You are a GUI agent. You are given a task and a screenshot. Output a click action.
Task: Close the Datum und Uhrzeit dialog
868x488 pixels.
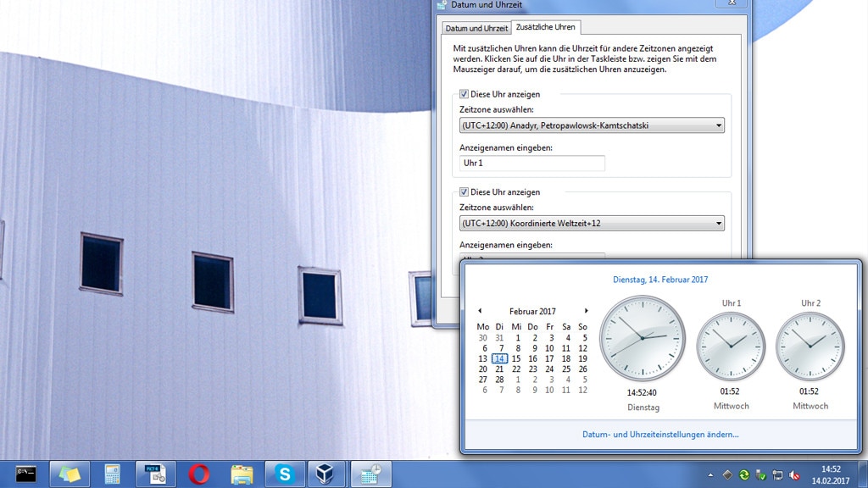click(x=732, y=3)
